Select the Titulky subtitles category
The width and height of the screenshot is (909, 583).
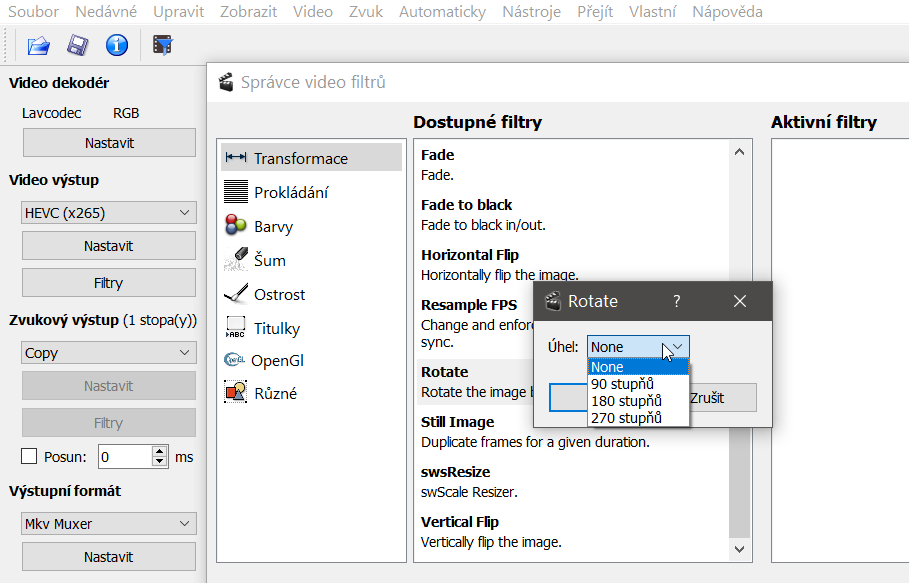(x=311, y=328)
